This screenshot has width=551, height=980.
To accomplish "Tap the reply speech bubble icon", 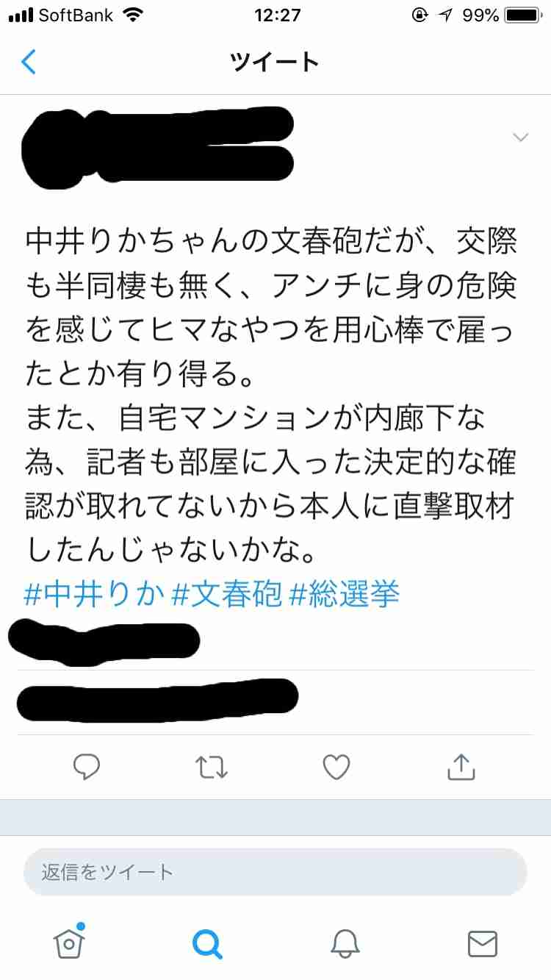I will tap(87, 768).
